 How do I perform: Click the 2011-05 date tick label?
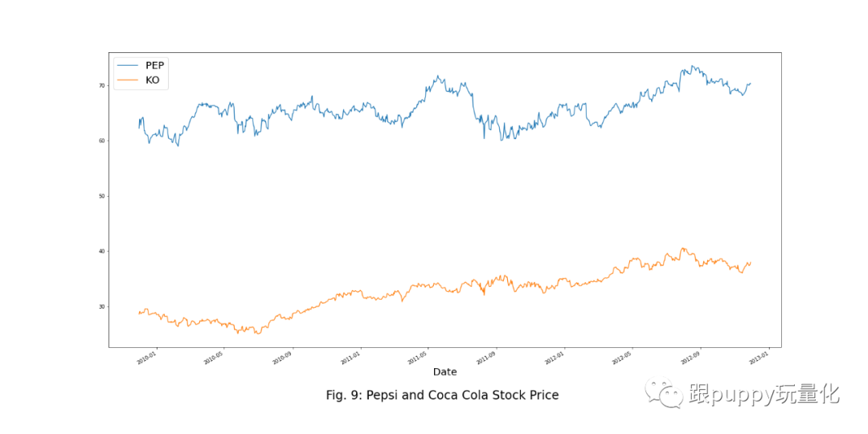(417, 356)
